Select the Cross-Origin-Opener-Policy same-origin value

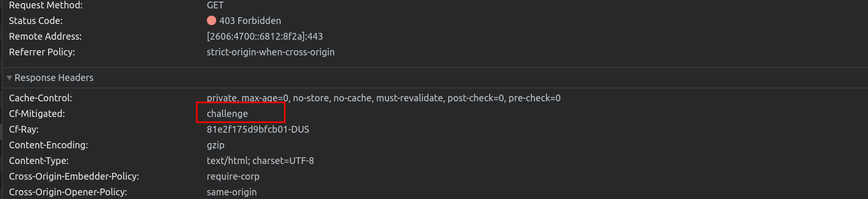click(232, 192)
